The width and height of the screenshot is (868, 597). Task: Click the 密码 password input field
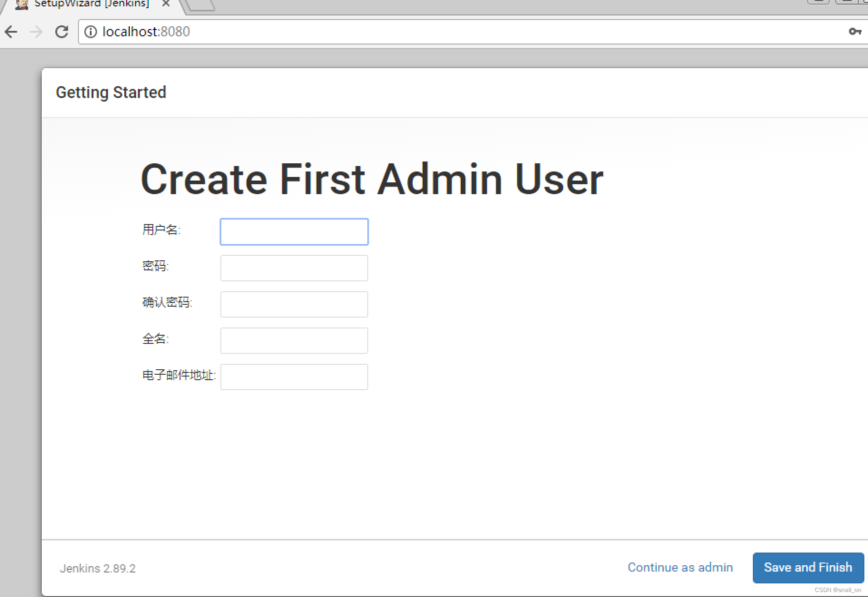click(x=294, y=268)
